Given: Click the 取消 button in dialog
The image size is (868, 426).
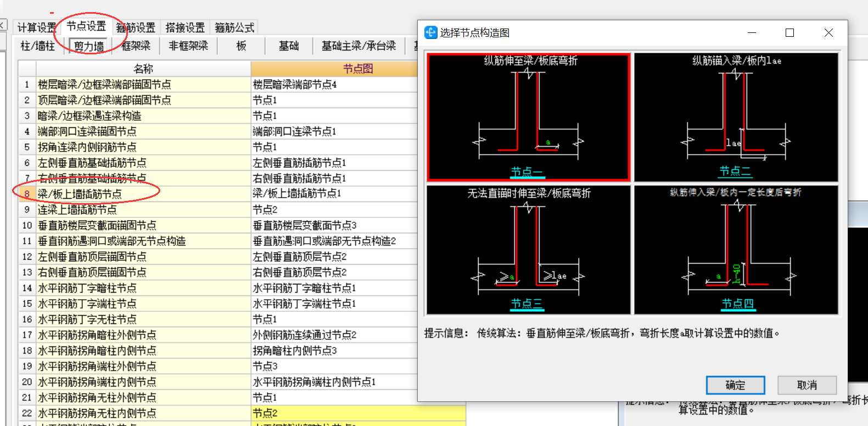Looking at the screenshot, I should coord(807,385).
